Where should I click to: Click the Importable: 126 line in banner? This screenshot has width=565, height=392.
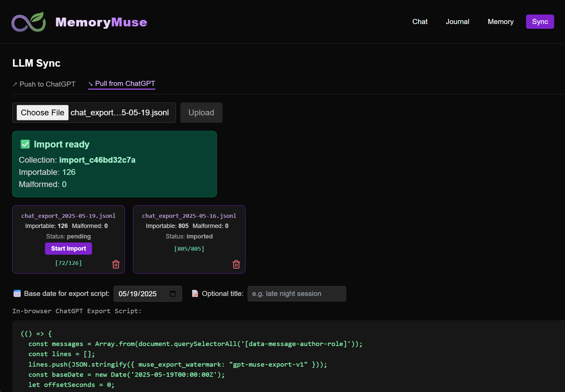click(x=47, y=172)
